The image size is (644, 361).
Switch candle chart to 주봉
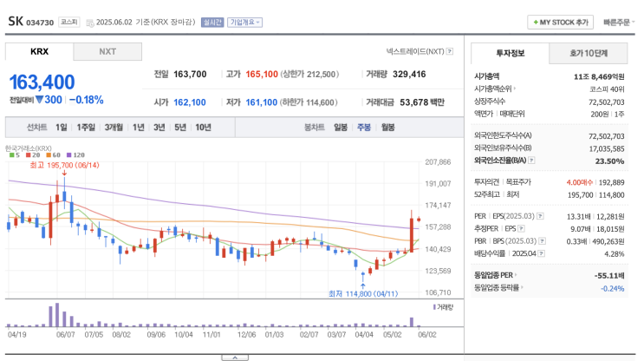pos(364,128)
